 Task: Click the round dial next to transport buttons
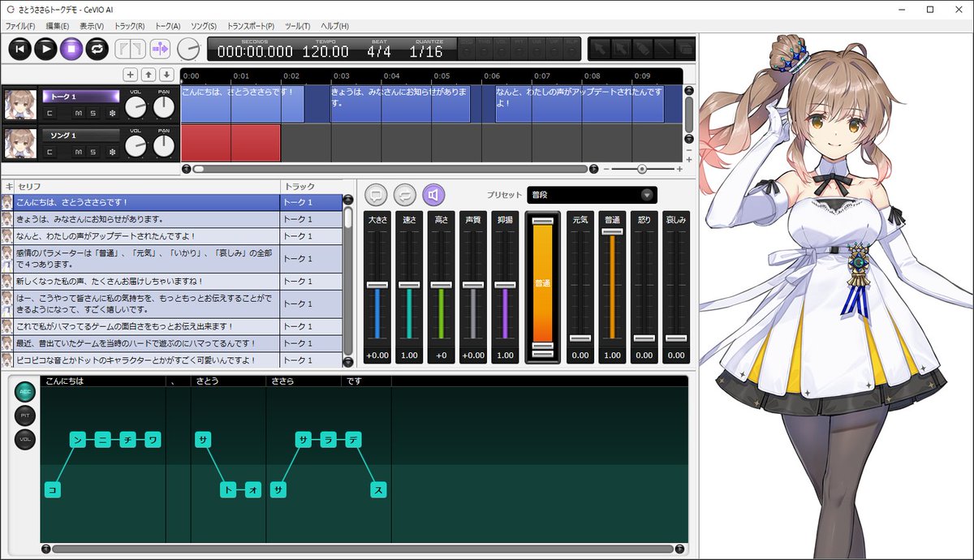(x=188, y=49)
